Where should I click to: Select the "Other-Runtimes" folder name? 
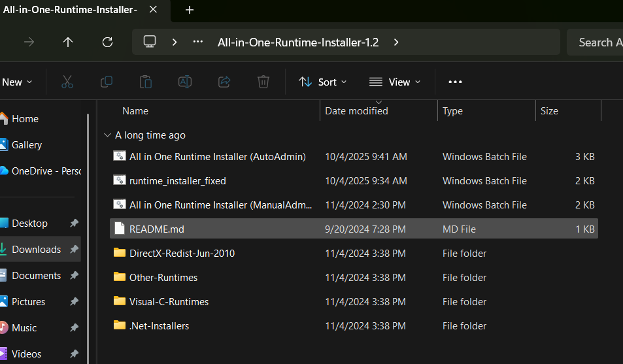pyautogui.click(x=163, y=278)
